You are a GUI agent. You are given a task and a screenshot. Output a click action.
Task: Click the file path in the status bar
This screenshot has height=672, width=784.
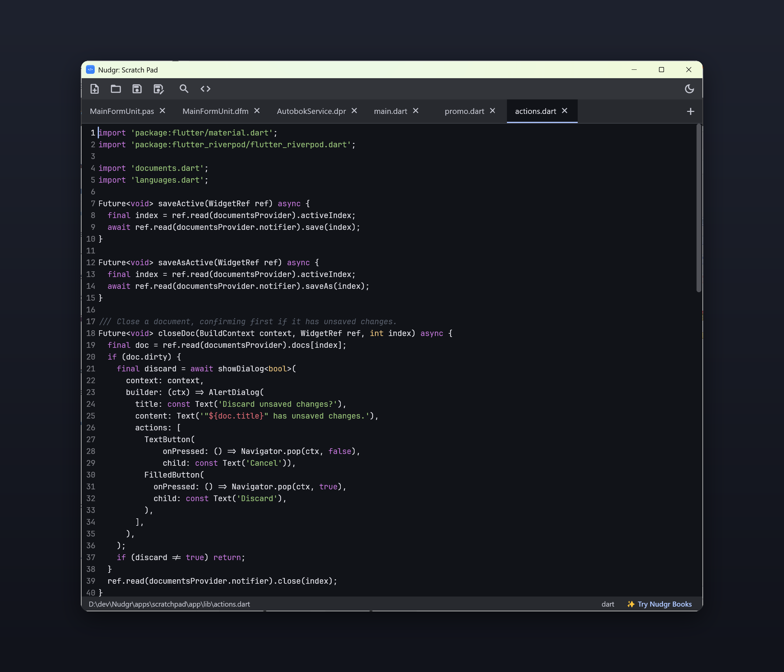(x=169, y=604)
